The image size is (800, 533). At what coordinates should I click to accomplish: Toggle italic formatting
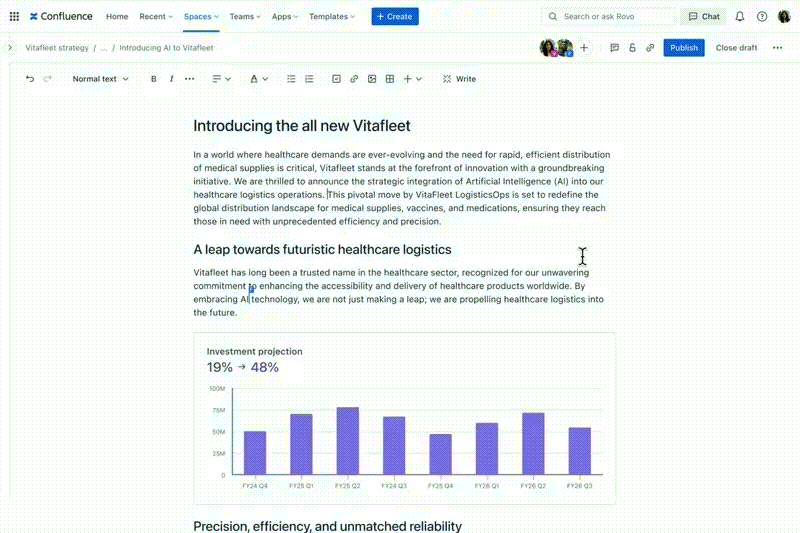pos(172,79)
